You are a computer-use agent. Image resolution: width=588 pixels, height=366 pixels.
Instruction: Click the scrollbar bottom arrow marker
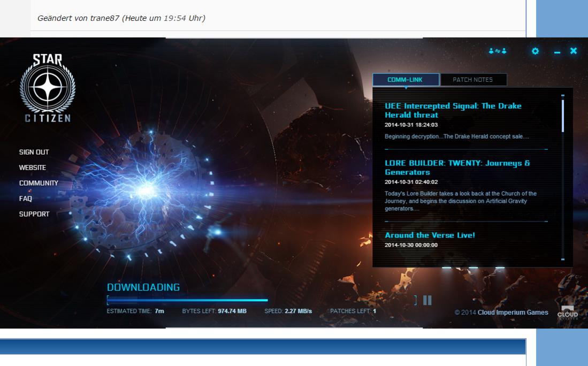[563, 259]
